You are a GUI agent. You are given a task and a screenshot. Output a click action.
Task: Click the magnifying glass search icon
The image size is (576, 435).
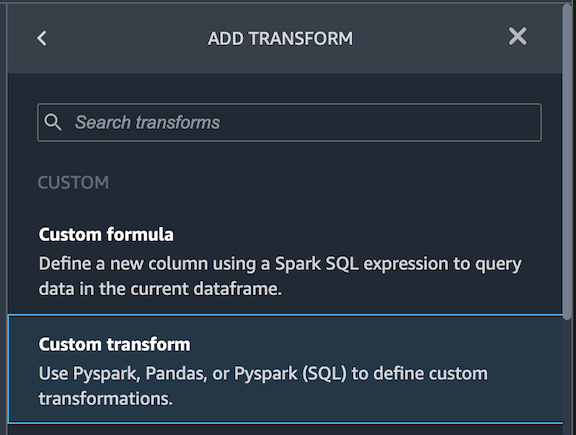(53, 122)
